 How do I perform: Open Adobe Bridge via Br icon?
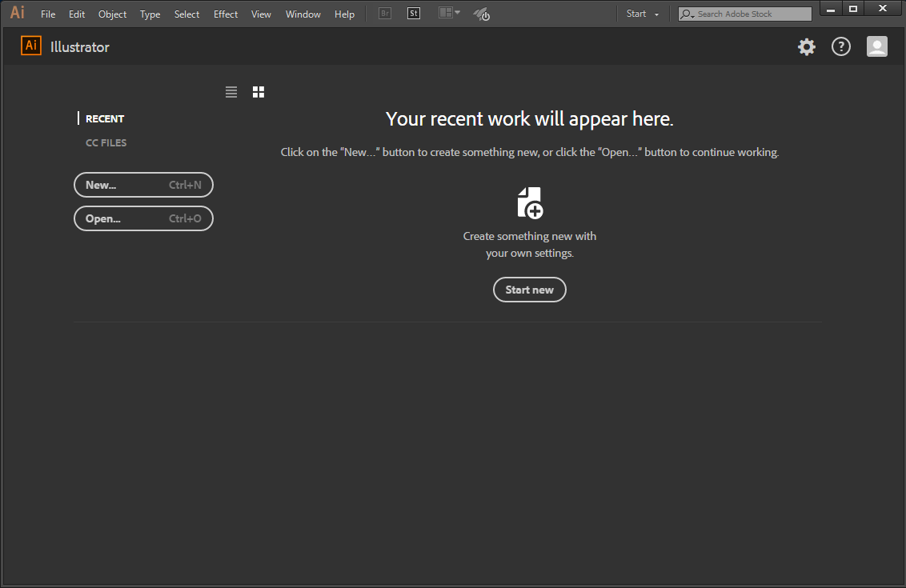coord(385,14)
